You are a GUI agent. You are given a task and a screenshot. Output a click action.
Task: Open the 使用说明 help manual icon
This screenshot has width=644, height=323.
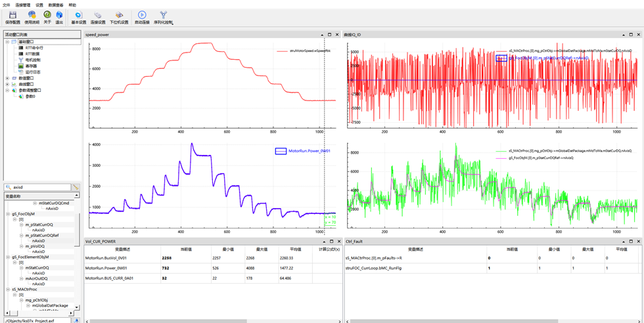(x=32, y=14)
